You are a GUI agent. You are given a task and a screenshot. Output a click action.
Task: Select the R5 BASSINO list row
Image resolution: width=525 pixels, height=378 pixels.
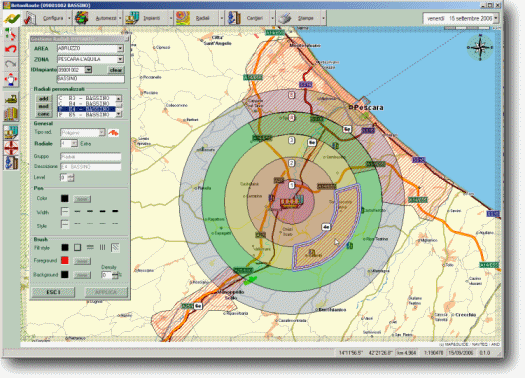coord(86,115)
